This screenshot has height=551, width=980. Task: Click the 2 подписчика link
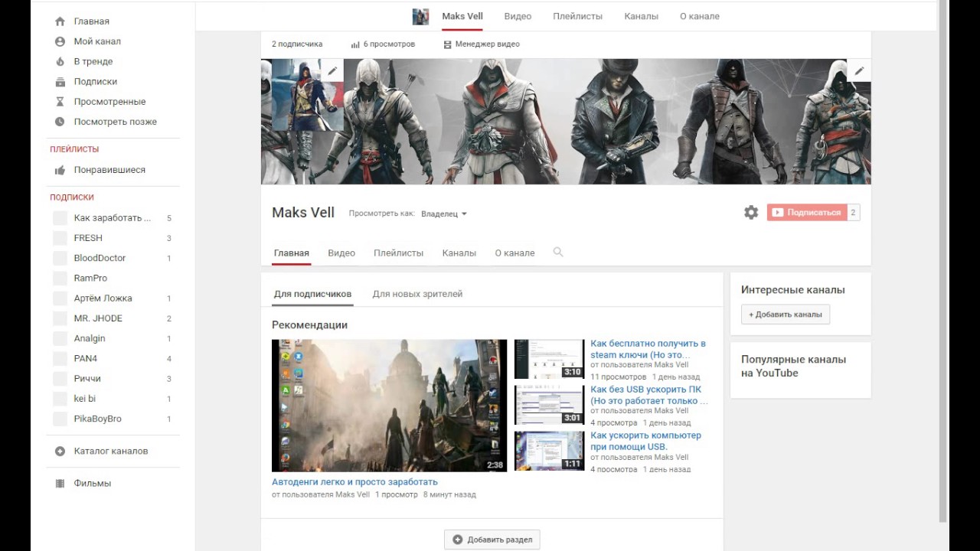pyautogui.click(x=297, y=44)
